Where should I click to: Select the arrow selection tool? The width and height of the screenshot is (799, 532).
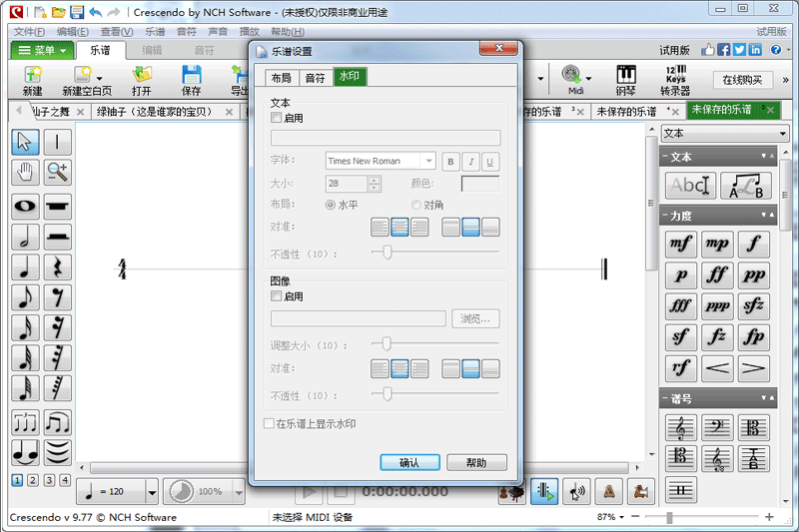[x=25, y=142]
